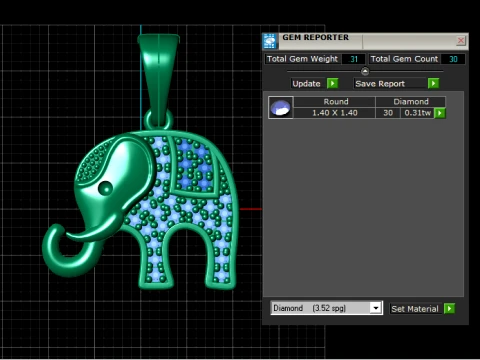Click the 'Round' cell in gem table
This screenshot has height=360, width=480.
[x=336, y=102]
